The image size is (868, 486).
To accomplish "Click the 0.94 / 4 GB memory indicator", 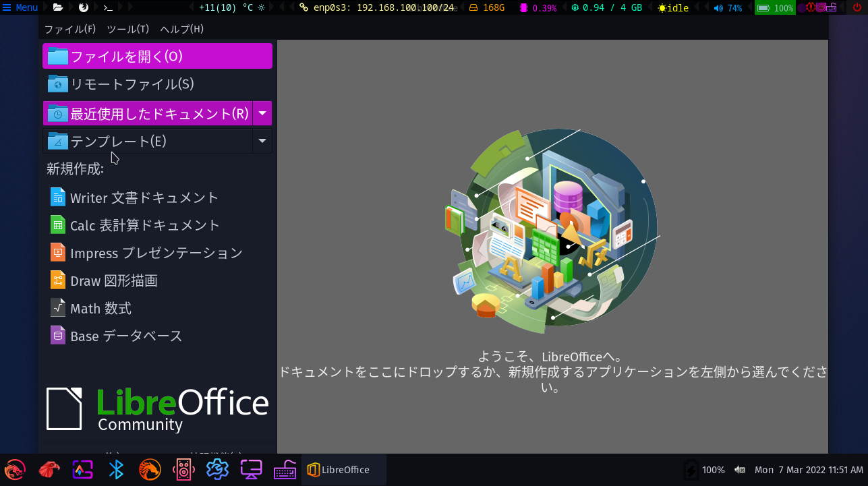I will click(606, 8).
